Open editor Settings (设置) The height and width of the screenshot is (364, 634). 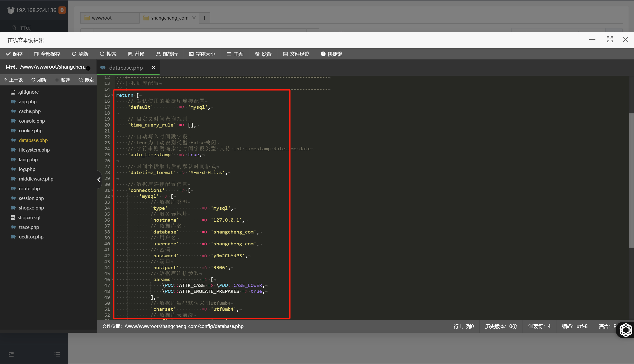coord(263,54)
